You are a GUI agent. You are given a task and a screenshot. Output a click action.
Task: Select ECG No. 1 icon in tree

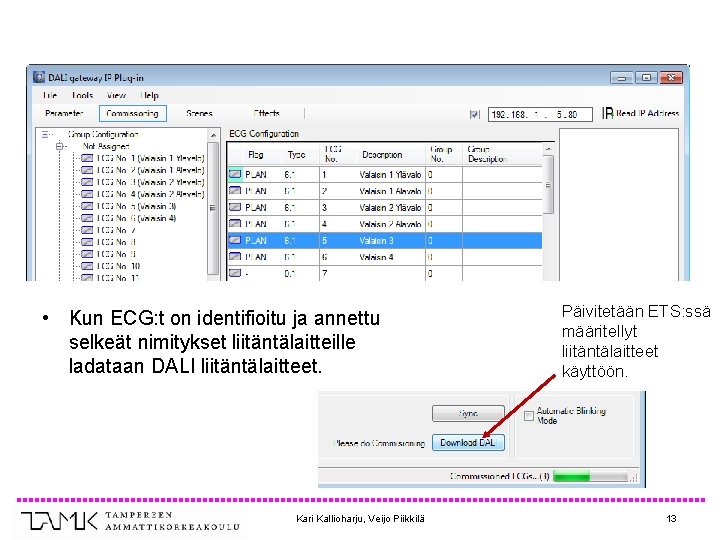[87, 158]
